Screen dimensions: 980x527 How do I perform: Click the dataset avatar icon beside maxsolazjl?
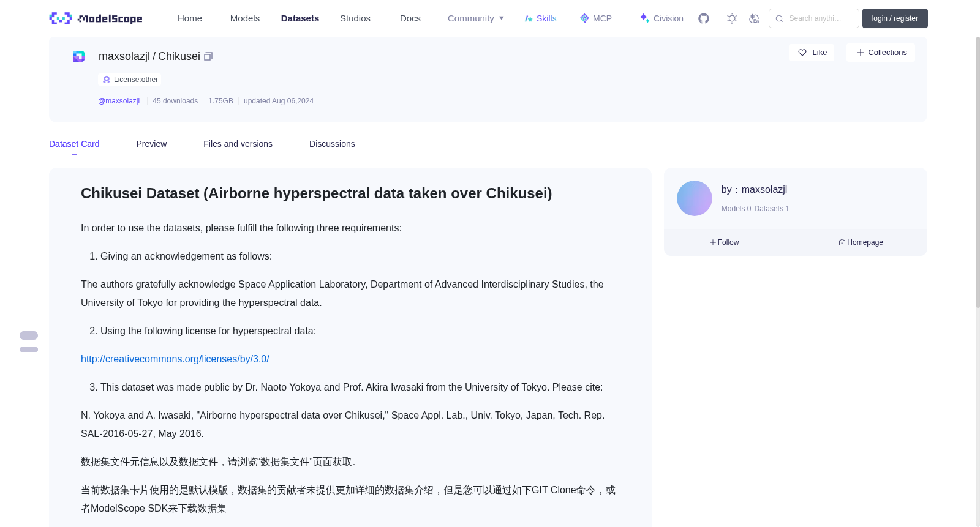(x=79, y=56)
